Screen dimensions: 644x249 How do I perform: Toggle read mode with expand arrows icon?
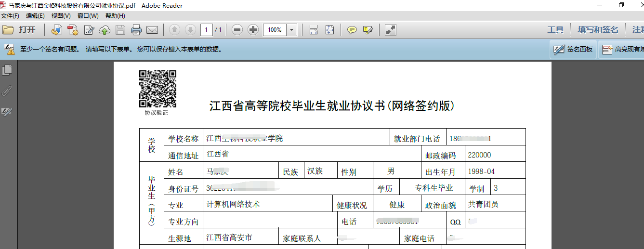pyautogui.click(x=391, y=30)
